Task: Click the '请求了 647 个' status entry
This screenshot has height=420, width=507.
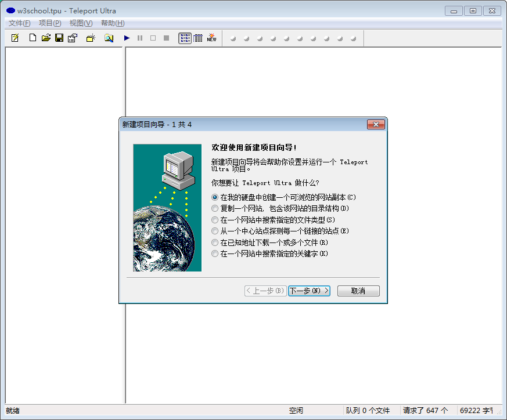Action: point(425,411)
